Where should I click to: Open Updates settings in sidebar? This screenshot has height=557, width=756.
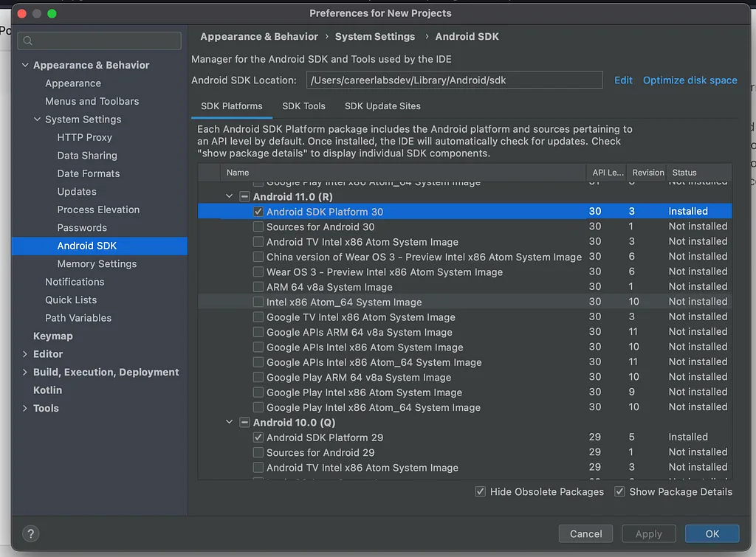point(77,192)
